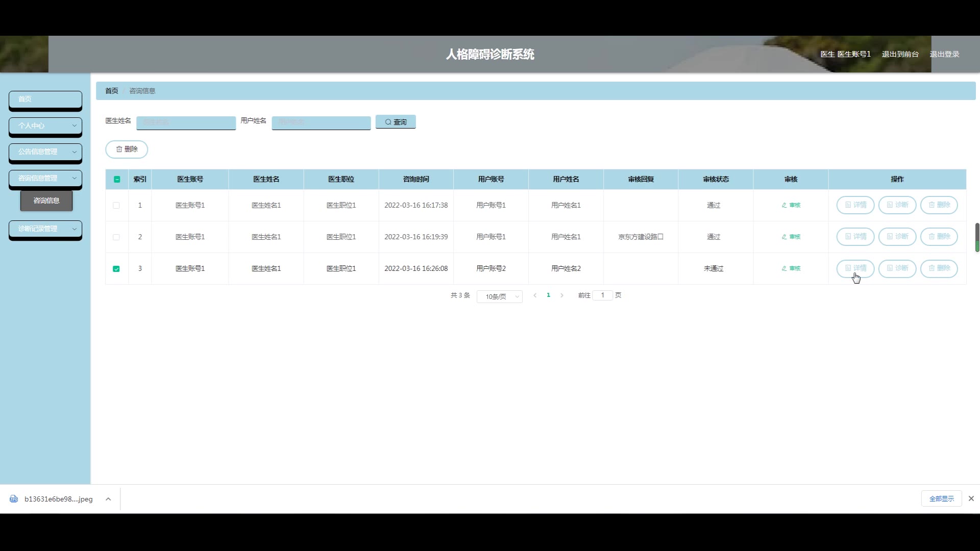Viewport: 980px width, 551px height.
Task: Expand the 个人中心 sidebar menu
Action: click(x=45, y=126)
